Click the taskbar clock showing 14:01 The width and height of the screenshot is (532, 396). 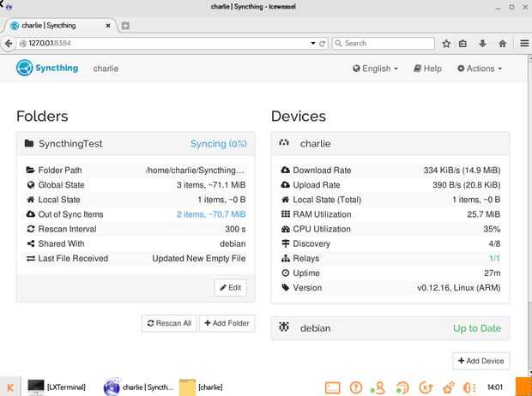coord(495,387)
